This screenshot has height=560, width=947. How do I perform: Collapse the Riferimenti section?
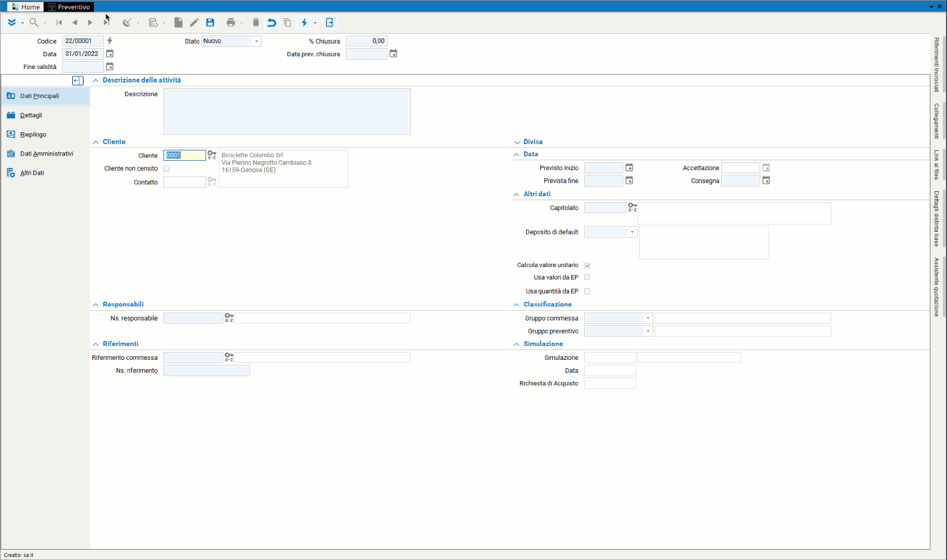(x=95, y=344)
